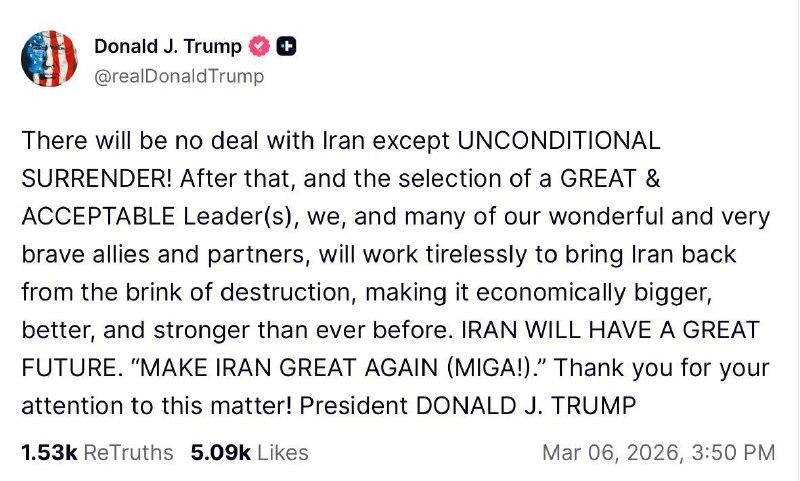Screen dimensions: 800x481
Task: Click the word ReTruths below the post
Action: pos(128,452)
